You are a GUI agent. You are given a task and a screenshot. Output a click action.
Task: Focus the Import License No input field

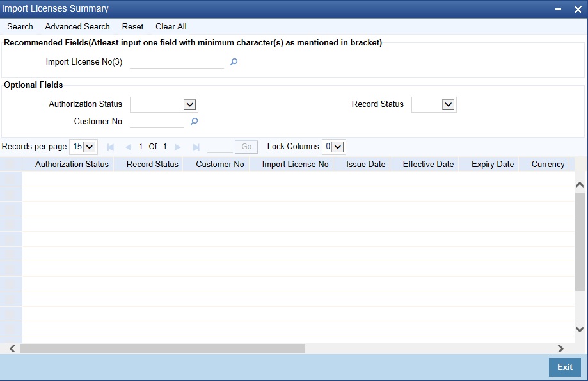[177, 62]
